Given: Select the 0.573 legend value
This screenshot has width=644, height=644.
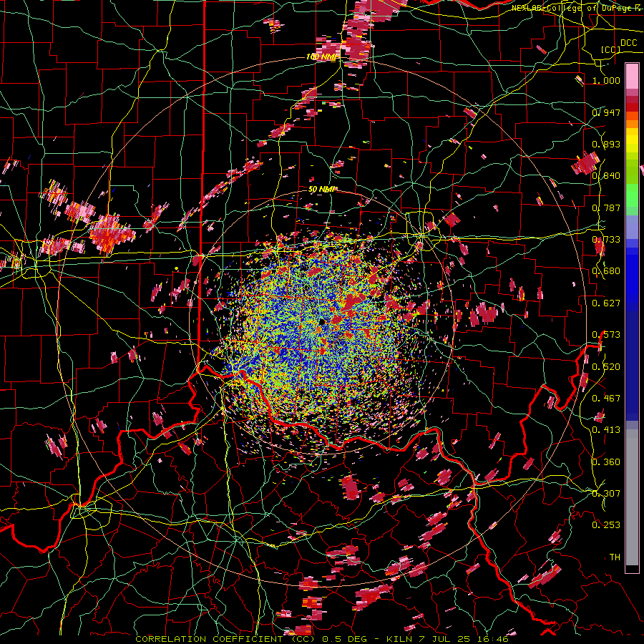Looking at the screenshot, I should pos(606,334).
